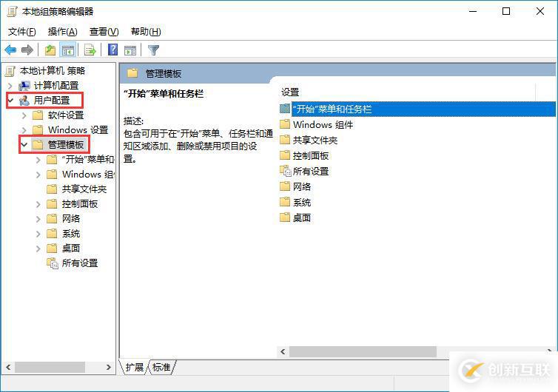
Task: Click the 本地计算机 策略 scroll icon
Action: (10, 71)
